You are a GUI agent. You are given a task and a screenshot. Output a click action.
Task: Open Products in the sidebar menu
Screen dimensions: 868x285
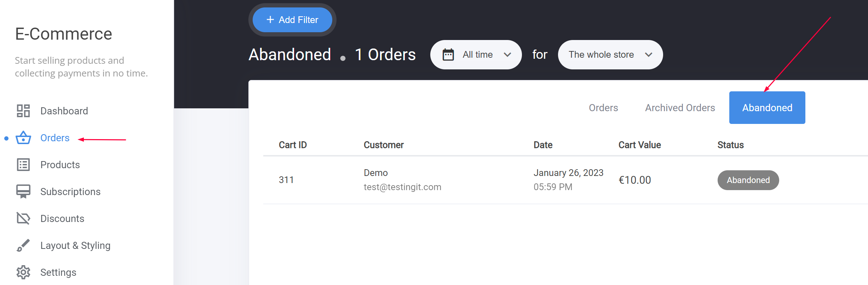click(60, 165)
